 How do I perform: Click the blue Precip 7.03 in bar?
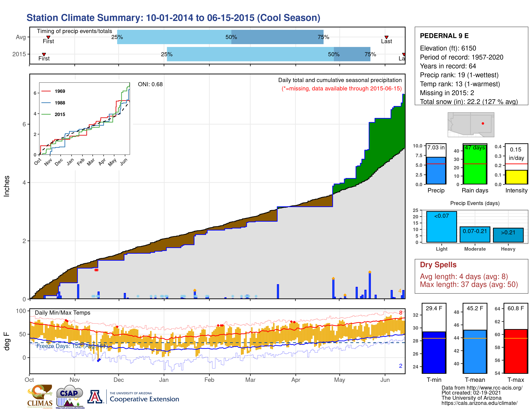click(436, 170)
